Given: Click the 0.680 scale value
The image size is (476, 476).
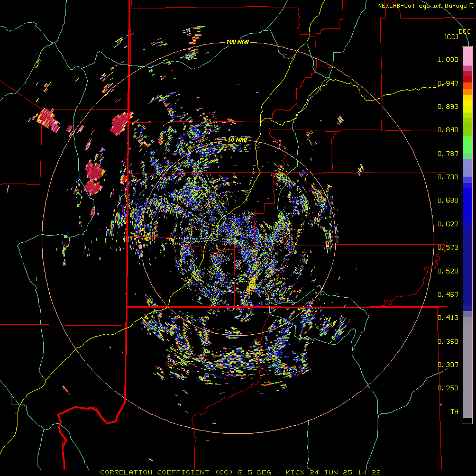Looking at the screenshot, I should coord(448,200).
